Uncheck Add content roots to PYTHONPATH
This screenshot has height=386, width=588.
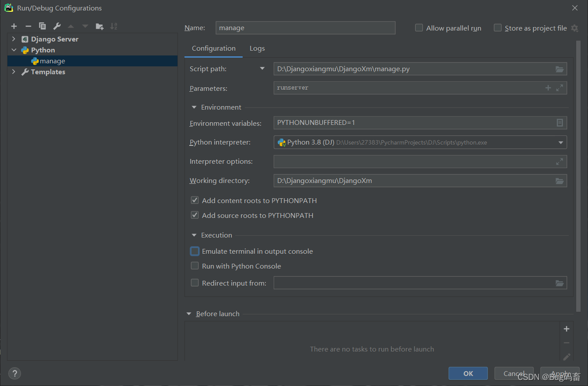[195, 200]
